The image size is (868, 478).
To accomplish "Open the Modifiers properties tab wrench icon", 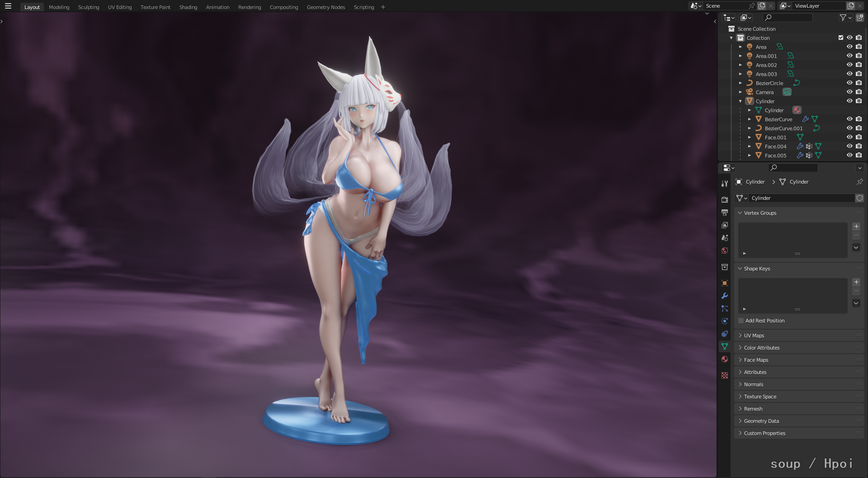I will 725,296.
